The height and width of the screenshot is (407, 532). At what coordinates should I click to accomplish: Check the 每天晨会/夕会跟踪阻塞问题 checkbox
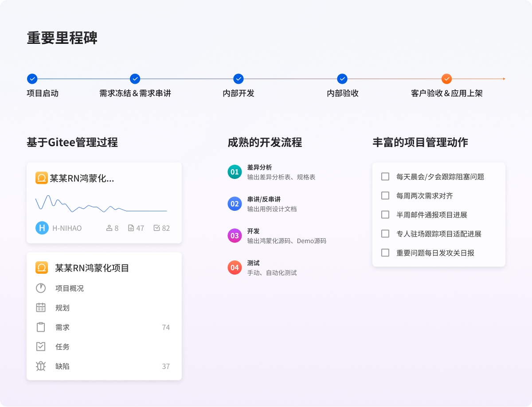tap(385, 177)
